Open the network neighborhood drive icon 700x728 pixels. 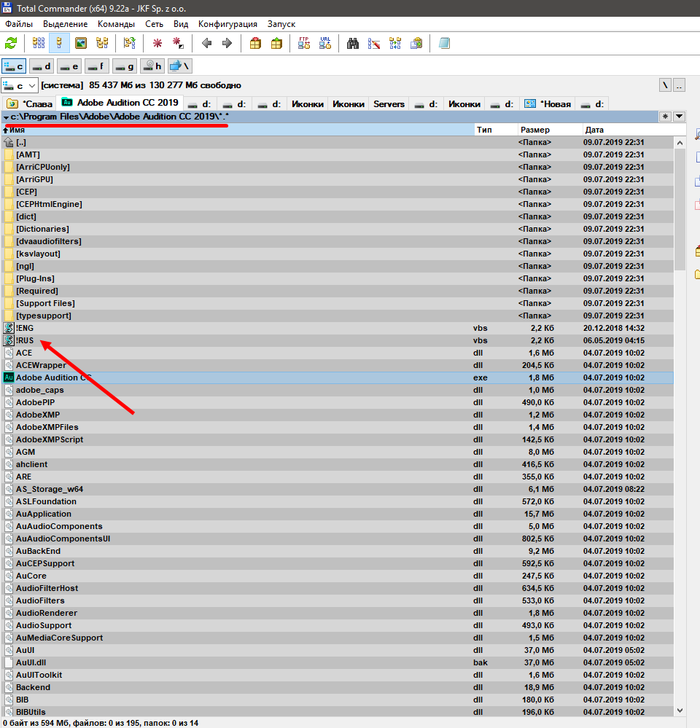coord(180,66)
